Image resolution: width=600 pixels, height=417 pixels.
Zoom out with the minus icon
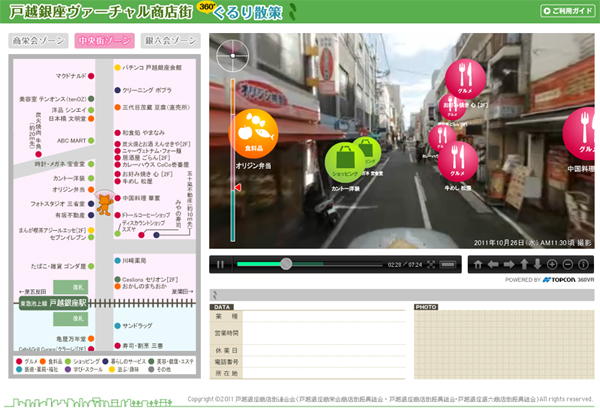click(x=567, y=264)
